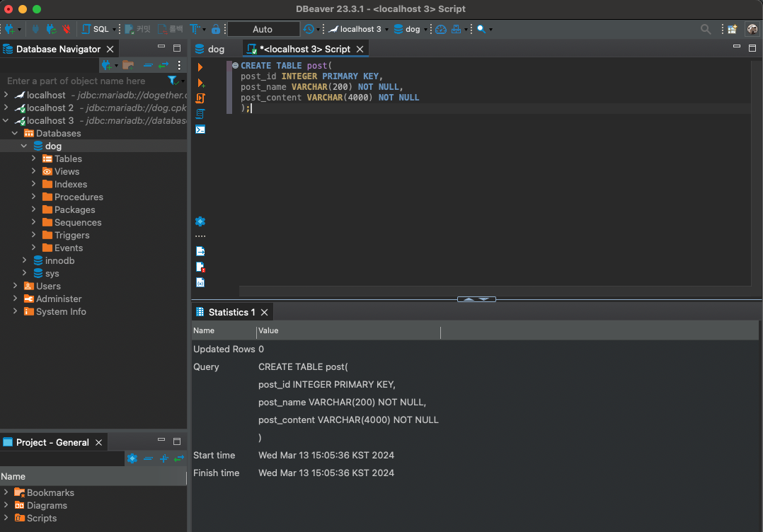The image size is (763, 532).
Task: Open the dashboard gauge icon
Action: tap(441, 29)
